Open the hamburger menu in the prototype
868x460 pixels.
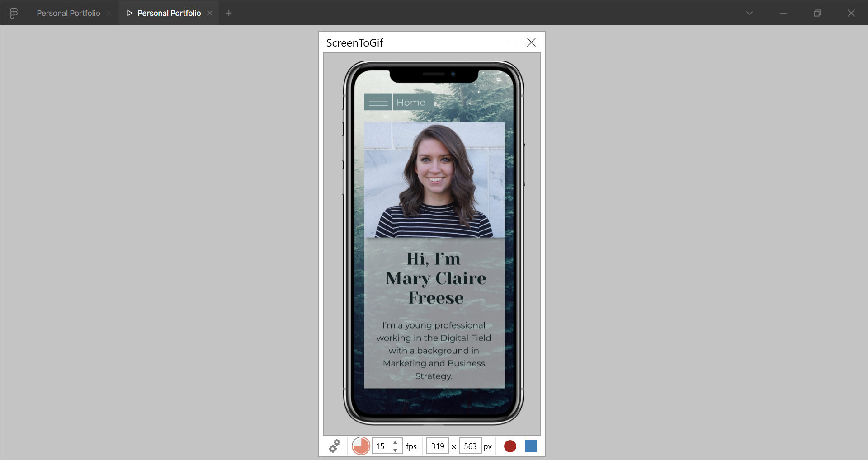click(x=378, y=102)
